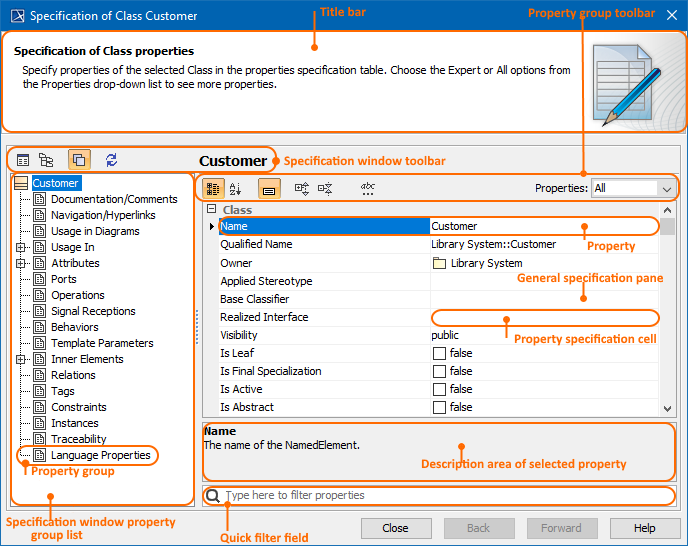
Task: Click the icon beside Constraints
Action: (40, 407)
